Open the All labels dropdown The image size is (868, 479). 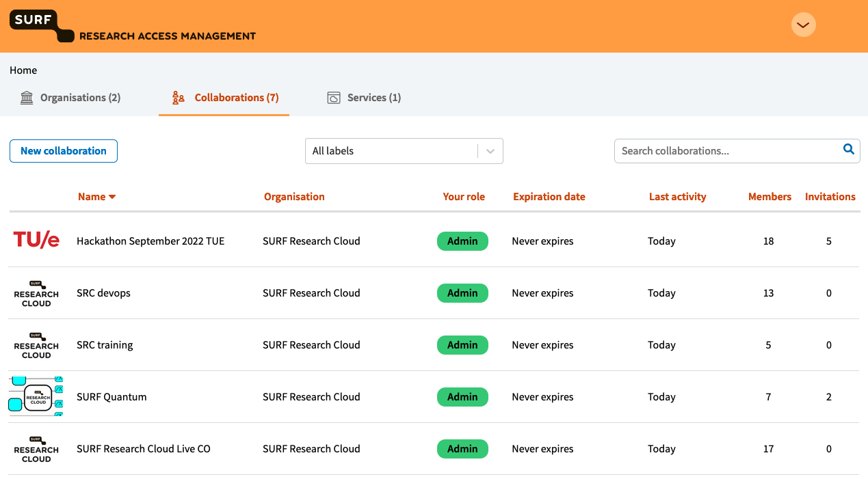tap(404, 151)
